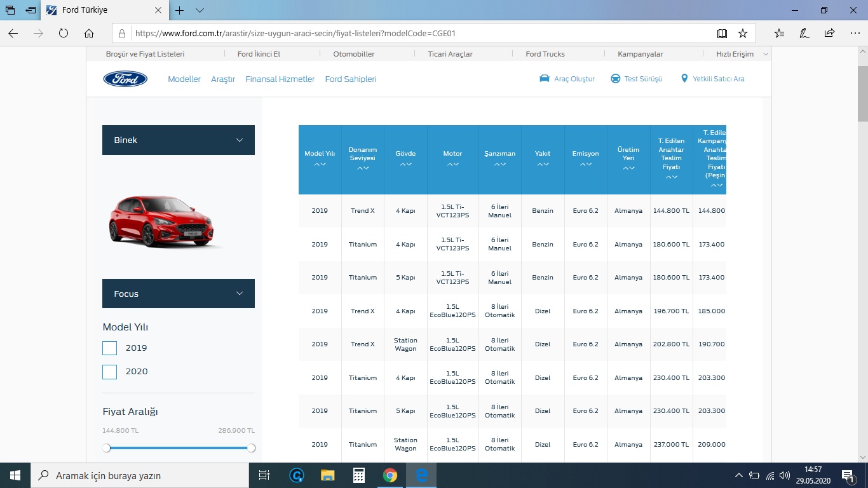The height and width of the screenshot is (488, 868).
Task: Go back with browser back arrow
Action: [13, 33]
